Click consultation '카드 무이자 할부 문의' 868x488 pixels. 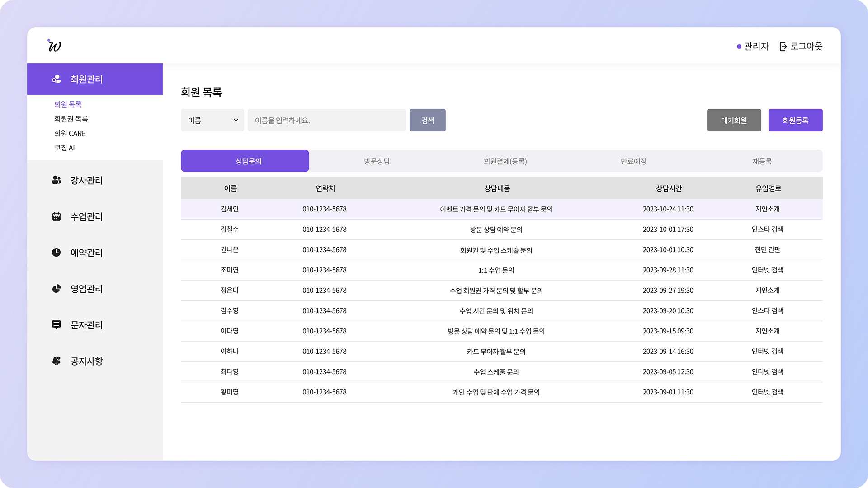[x=496, y=352]
